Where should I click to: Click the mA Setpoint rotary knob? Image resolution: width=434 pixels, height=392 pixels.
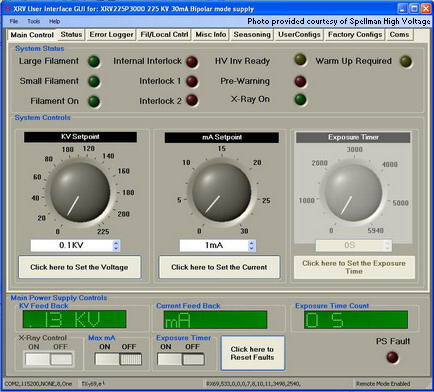[x=222, y=192]
